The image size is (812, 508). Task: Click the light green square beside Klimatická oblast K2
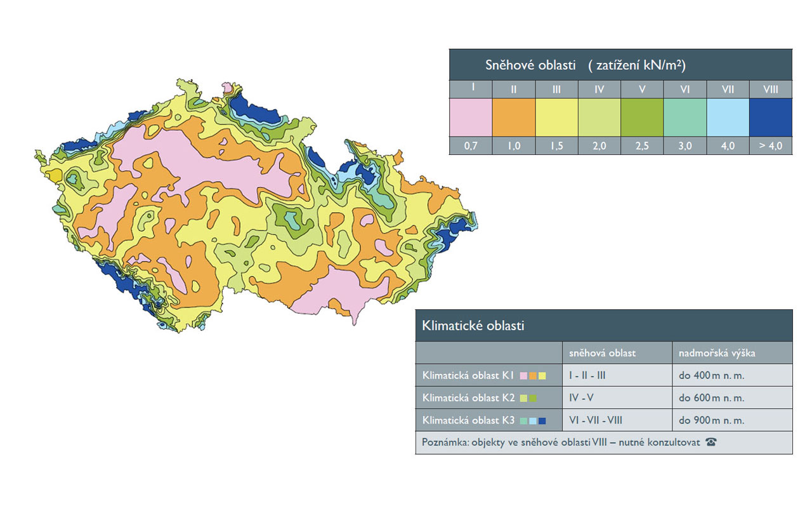point(524,398)
